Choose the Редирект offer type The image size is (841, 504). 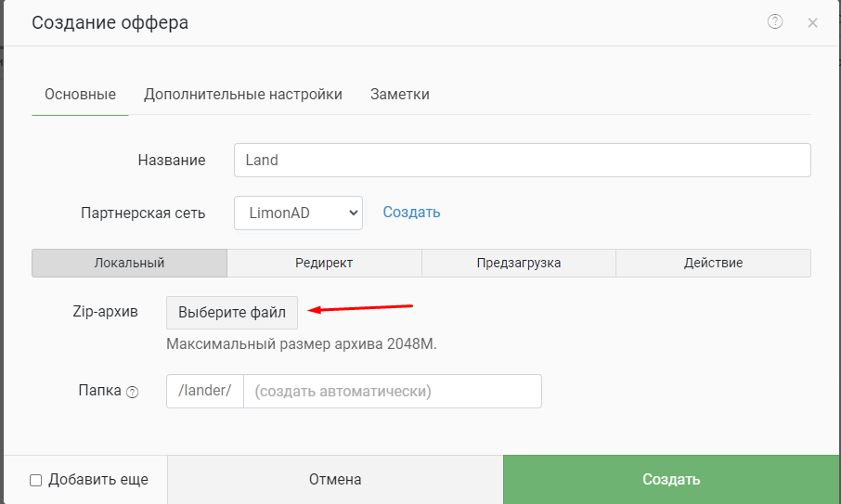pyautogui.click(x=324, y=263)
